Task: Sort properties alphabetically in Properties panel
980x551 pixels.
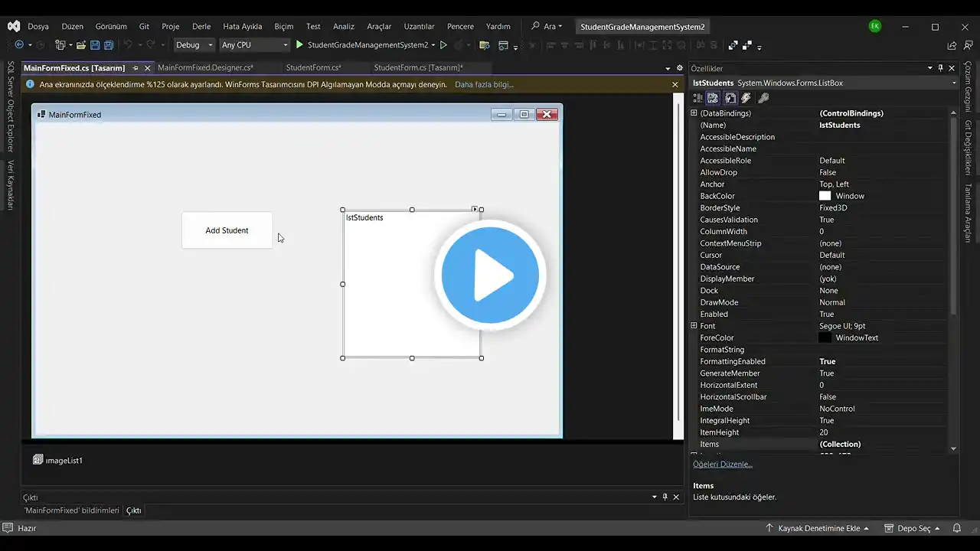Action: (x=713, y=98)
